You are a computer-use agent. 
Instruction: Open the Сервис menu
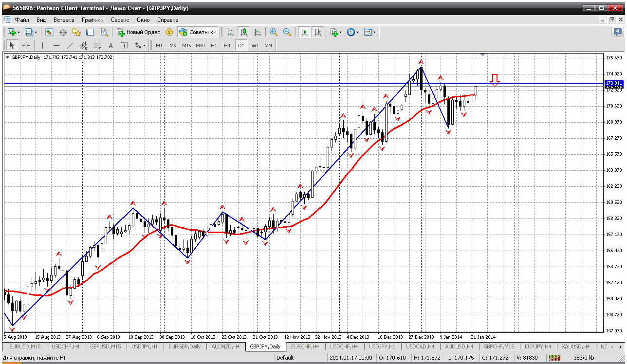point(120,20)
